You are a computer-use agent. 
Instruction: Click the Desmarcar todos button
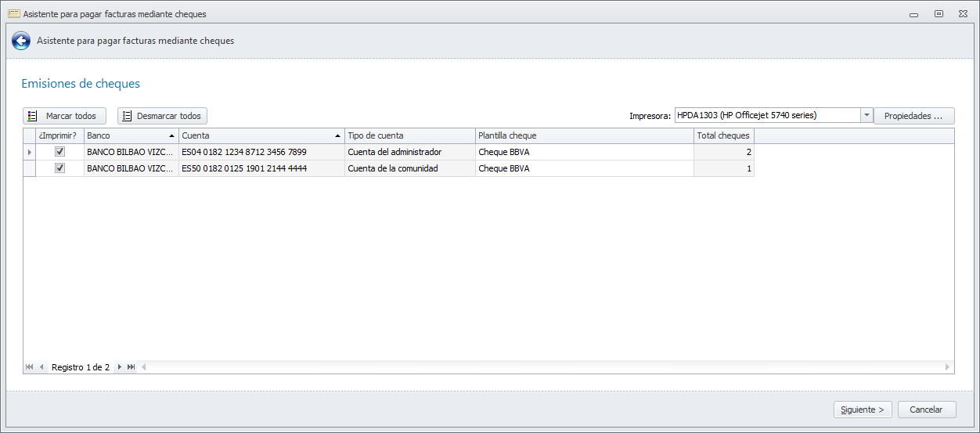click(162, 116)
